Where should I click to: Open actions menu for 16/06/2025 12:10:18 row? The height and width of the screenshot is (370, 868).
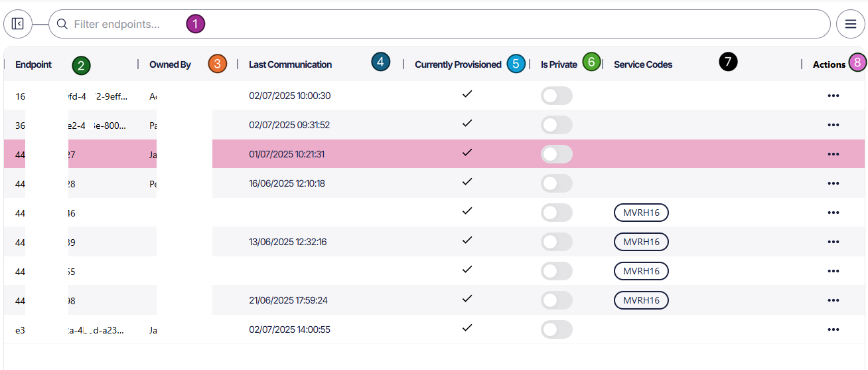pos(833,183)
